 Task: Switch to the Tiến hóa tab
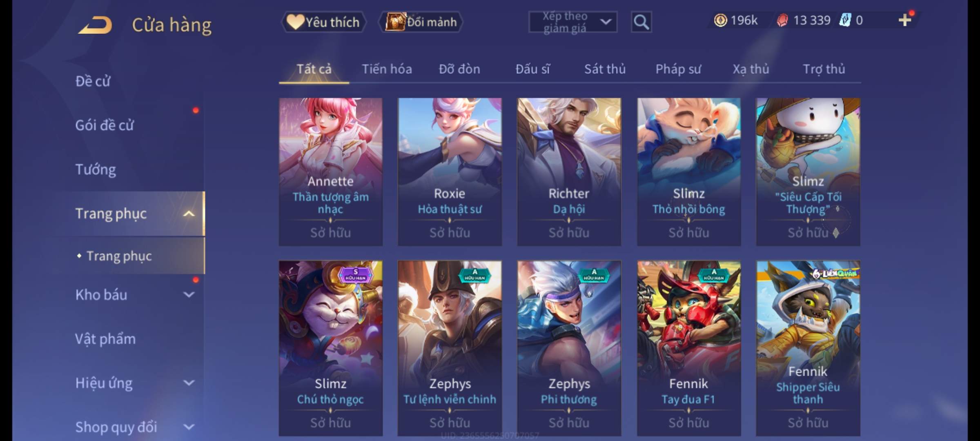[387, 69]
